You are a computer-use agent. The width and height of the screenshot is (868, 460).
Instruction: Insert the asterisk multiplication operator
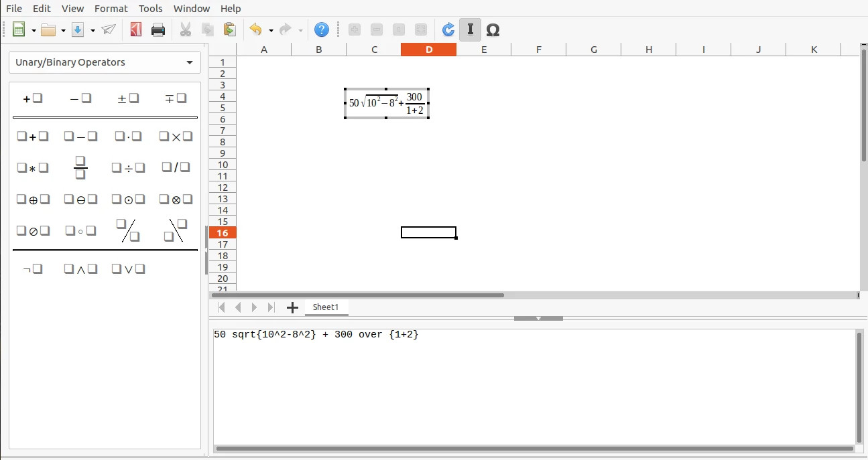[x=33, y=167]
